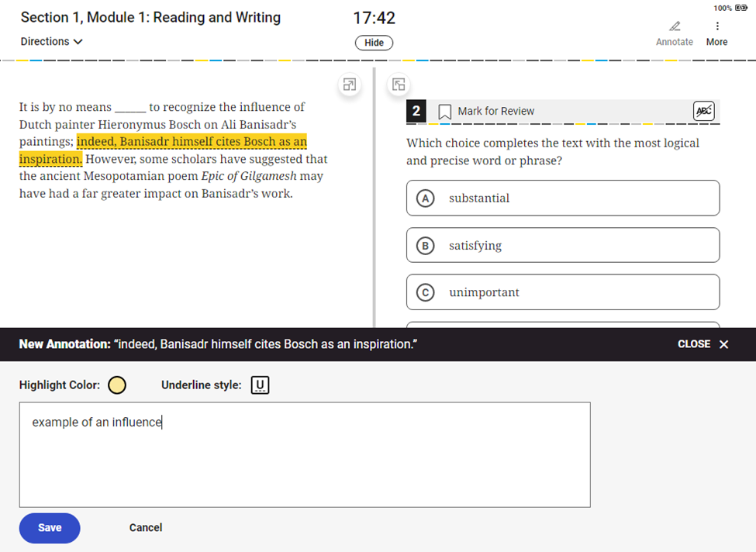Expand the question panel view
This screenshot has width=756, height=552.
point(399,85)
